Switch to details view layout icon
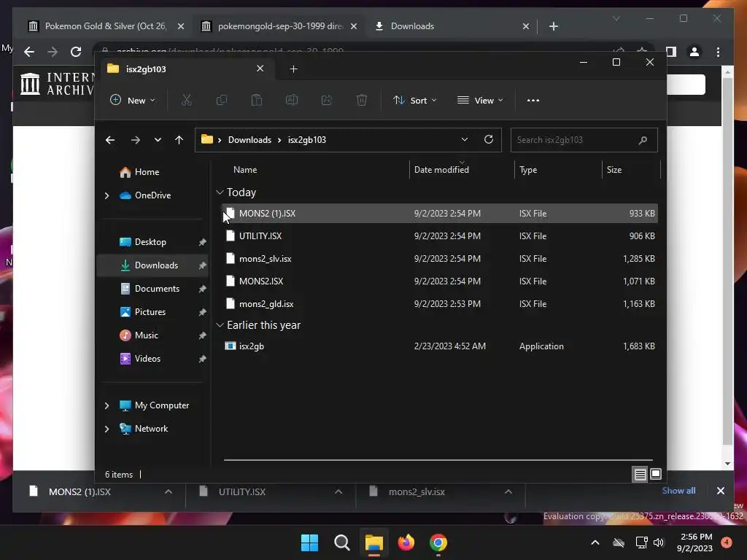This screenshot has width=747, height=560. (640, 474)
